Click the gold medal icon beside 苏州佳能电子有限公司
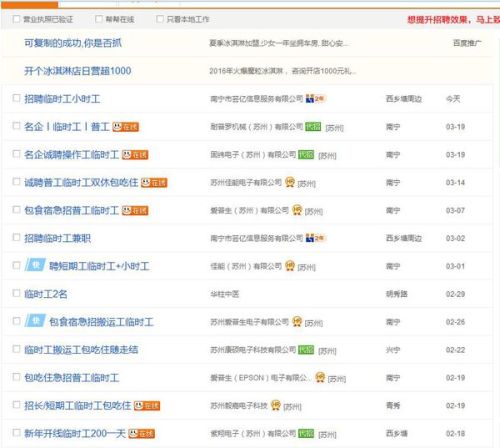The width and height of the screenshot is (500, 448). (290, 182)
